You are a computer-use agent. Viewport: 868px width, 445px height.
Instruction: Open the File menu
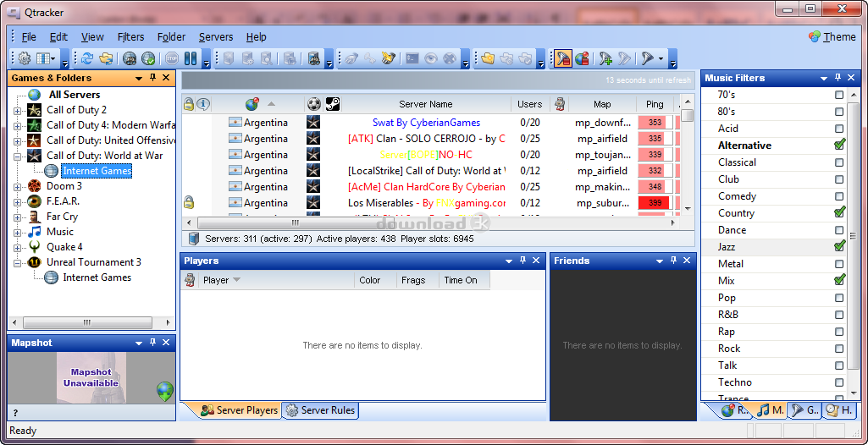pos(29,37)
